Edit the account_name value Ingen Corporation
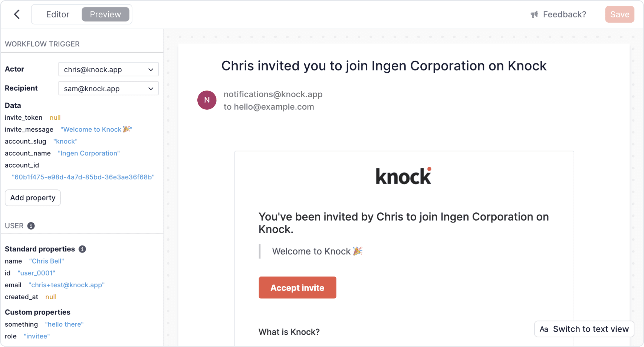This screenshot has width=644, height=347. 89,153
